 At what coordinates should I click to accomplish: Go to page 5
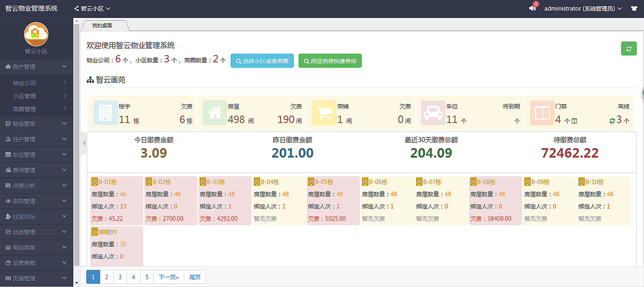[x=147, y=277]
